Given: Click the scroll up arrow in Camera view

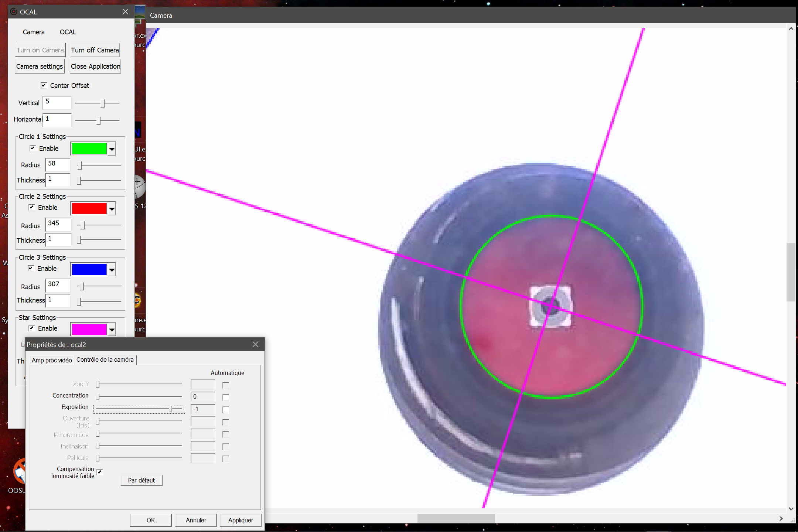Looking at the screenshot, I should tap(791, 29).
